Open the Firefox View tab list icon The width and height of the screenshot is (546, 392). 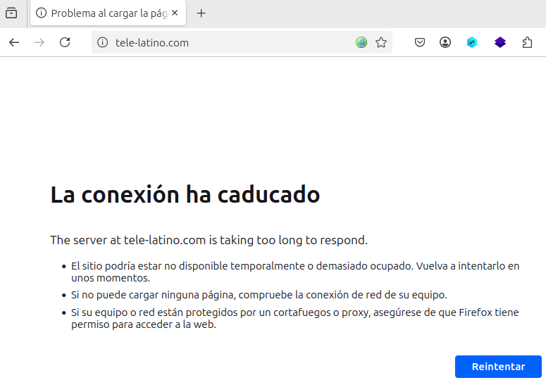pos(11,13)
